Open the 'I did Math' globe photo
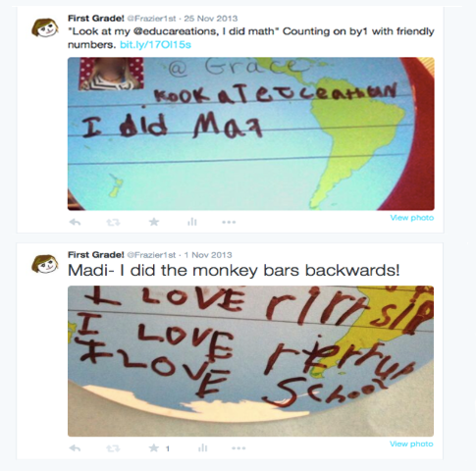Image resolution: width=476 pixels, height=471 pixels. point(251,133)
